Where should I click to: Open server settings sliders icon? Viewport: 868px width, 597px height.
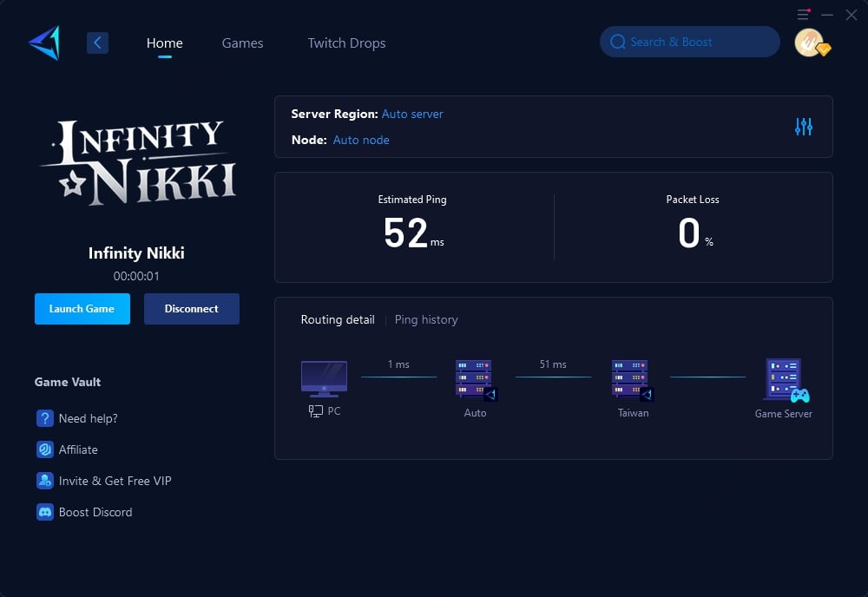click(x=803, y=127)
